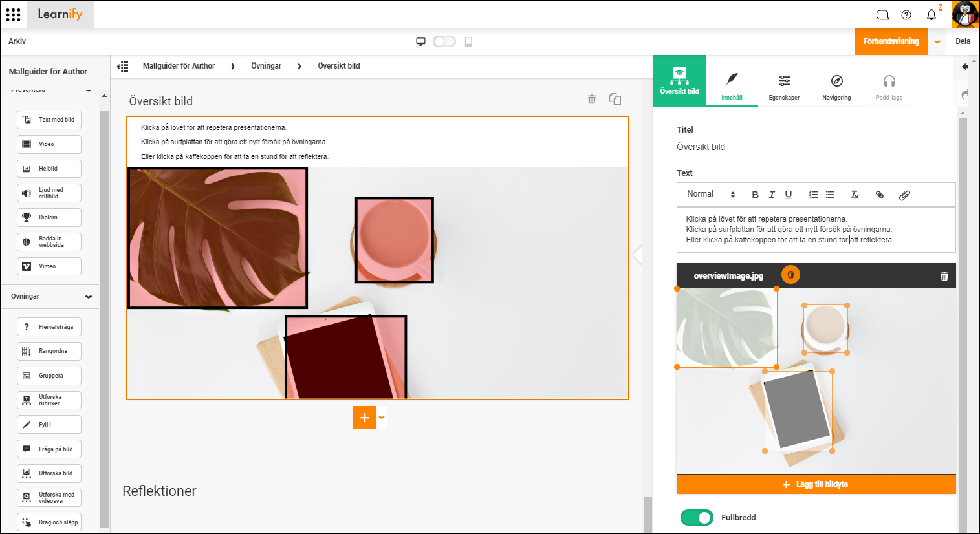
Task: Collapse the Övningar section
Action: click(89, 297)
